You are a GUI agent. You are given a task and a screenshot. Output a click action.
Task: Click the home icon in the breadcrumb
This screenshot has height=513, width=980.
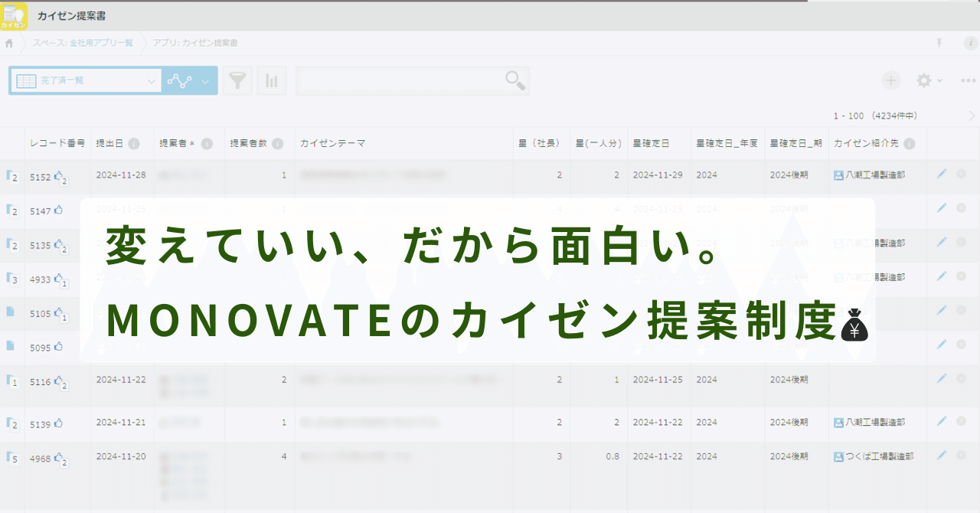click(x=8, y=44)
